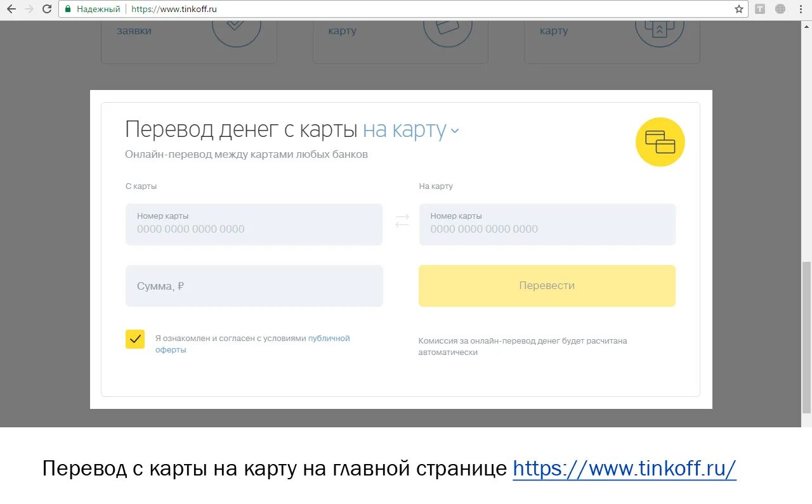The width and height of the screenshot is (812, 504).
Task: Click the yellow cards icon in the transfer form
Action: point(660,142)
